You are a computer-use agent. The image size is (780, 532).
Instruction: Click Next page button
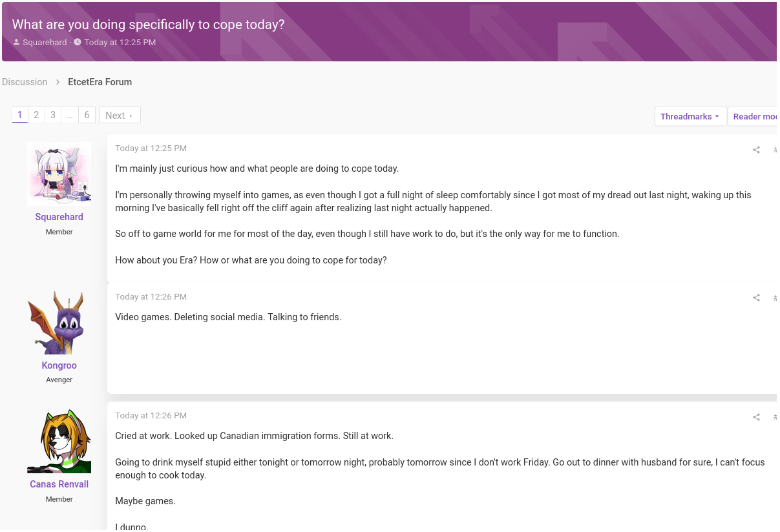pos(120,115)
